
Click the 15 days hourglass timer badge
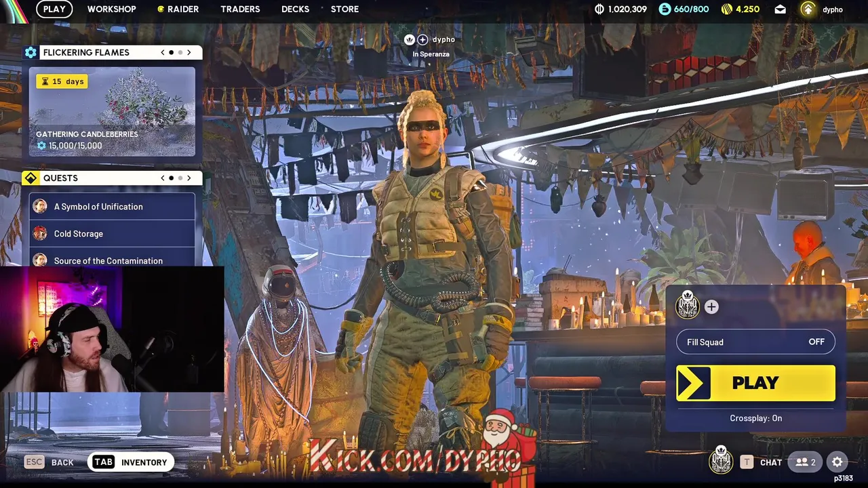click(x=62, y=81)
